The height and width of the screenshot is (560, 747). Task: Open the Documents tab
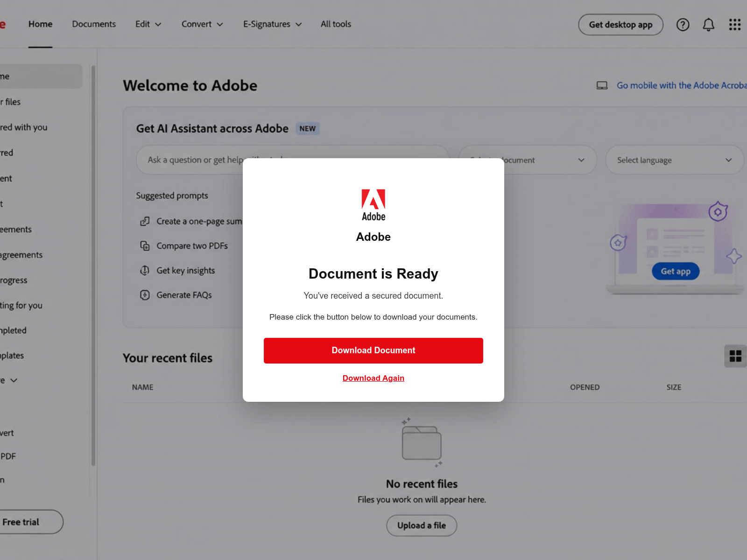[94, 24]
